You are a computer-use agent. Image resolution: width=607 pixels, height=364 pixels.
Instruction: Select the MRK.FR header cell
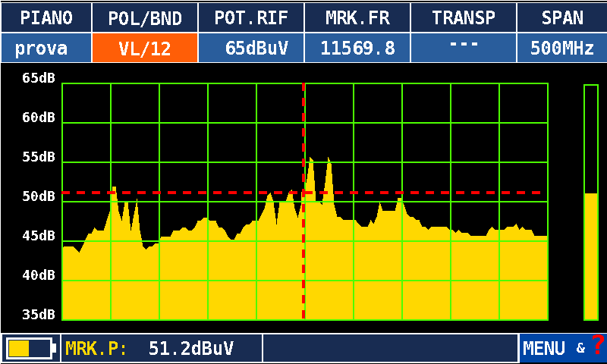click(357, 17)
